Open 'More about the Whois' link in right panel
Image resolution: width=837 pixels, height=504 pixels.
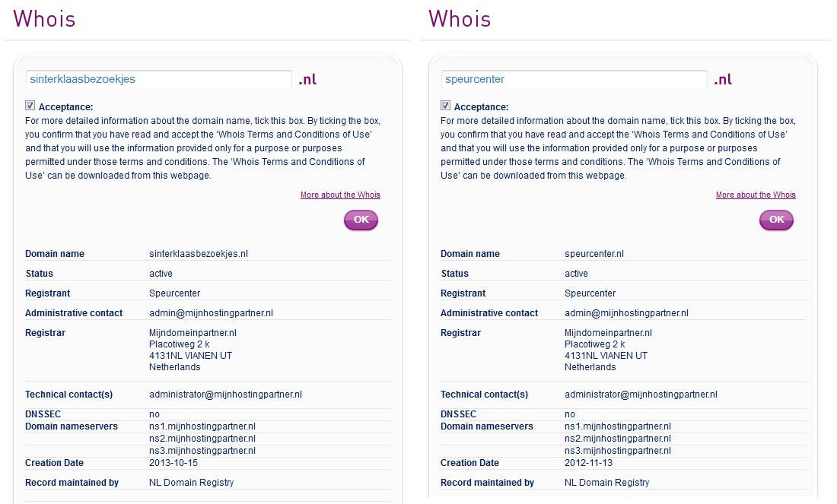756,195
